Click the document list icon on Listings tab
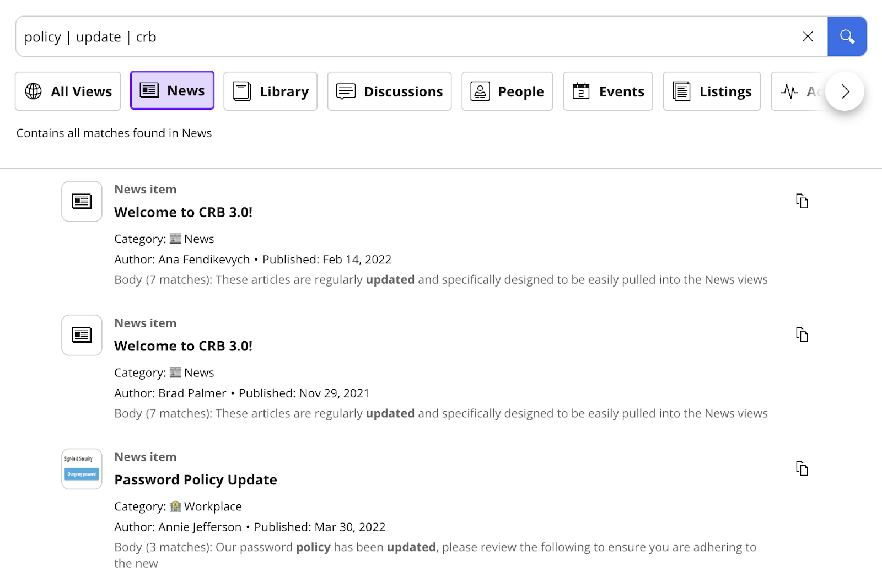 click(x=681, y=91)
